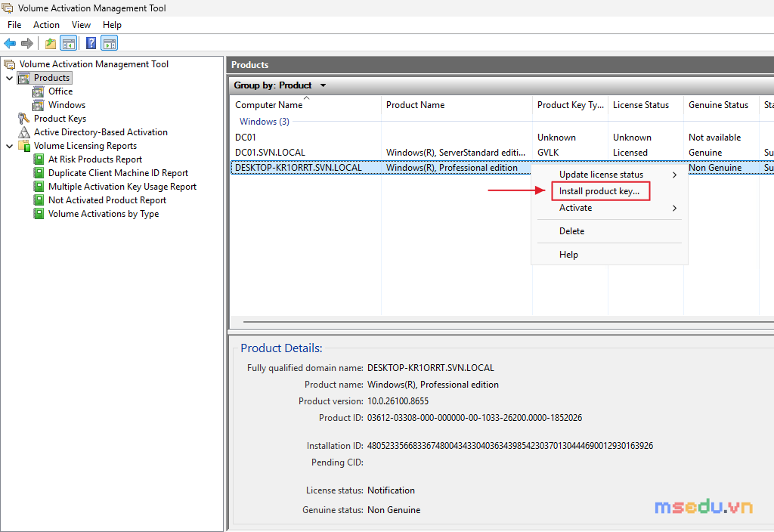Open Help via the blue question mark icon

coord(91,43)
